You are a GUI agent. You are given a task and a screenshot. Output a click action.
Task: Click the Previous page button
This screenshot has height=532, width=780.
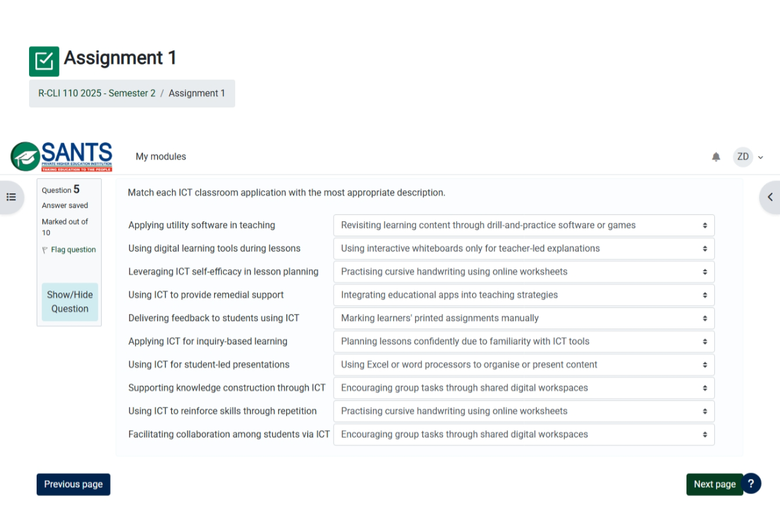tap(73, 485)
